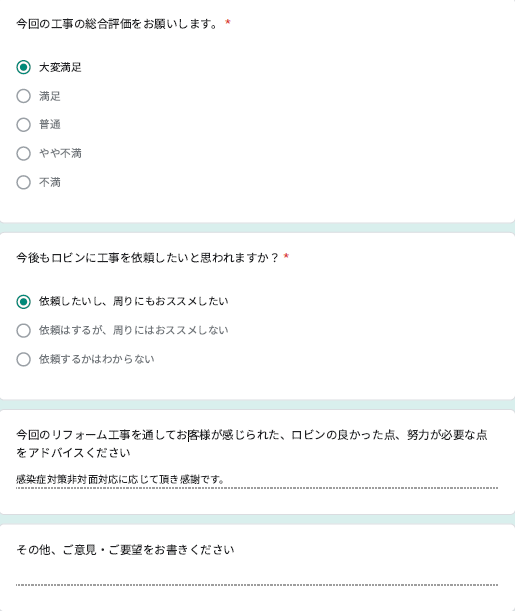515x611 pixels.
Task: Click the 大変満足 option label text
Action: (60, 67)
